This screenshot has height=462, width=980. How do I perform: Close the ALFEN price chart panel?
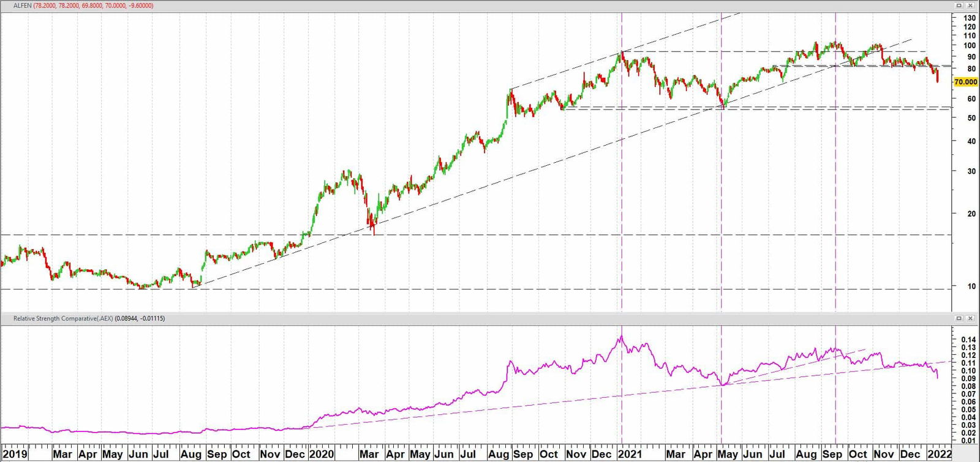pos(970,6)
